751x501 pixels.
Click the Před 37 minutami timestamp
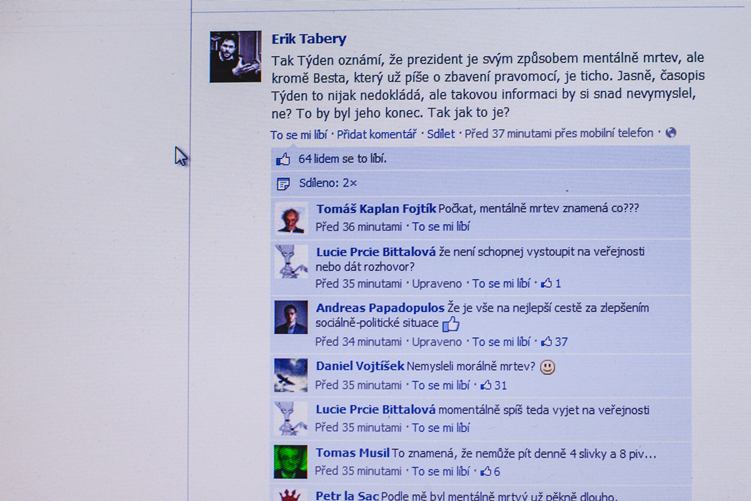coord(559,133)
